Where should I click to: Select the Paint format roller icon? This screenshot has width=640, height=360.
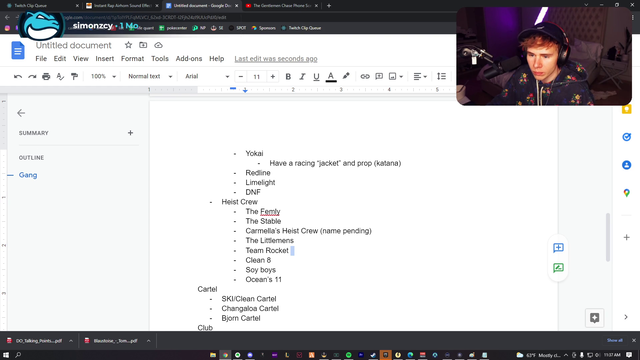coord(74,76)
